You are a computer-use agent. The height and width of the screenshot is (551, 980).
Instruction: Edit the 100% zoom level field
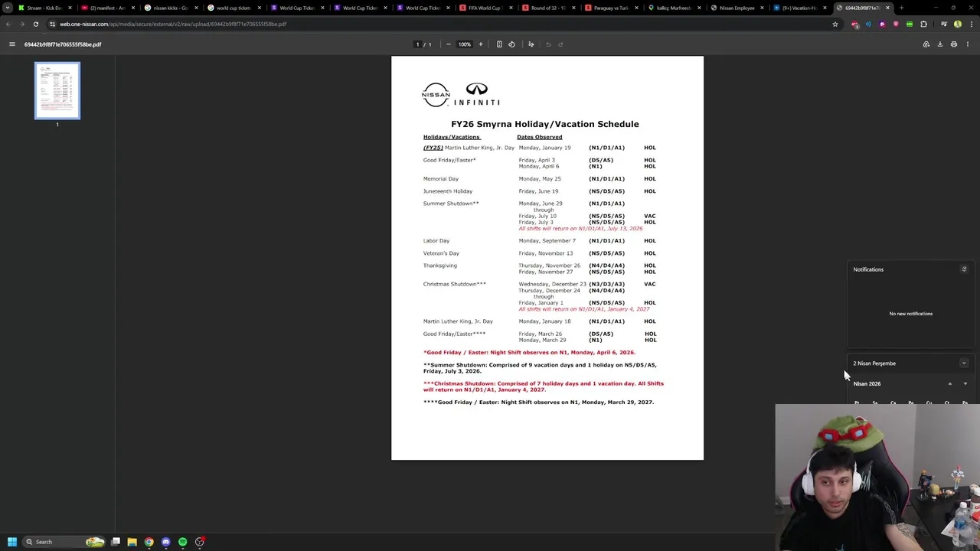(465, 44)
